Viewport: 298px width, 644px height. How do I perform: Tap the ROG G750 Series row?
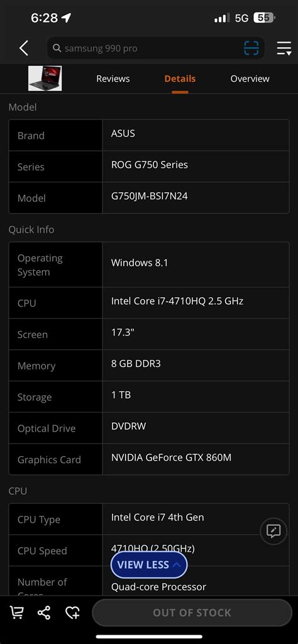click(x=149, y=166)
